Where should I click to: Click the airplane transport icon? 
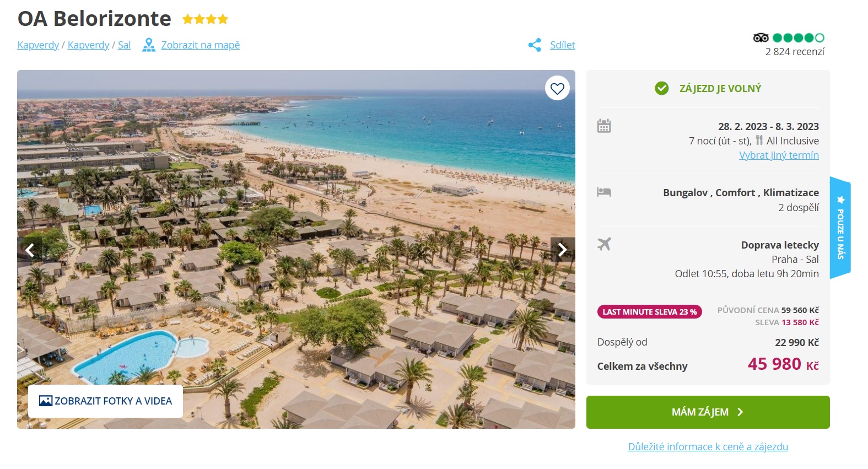(x=604, y=244)
